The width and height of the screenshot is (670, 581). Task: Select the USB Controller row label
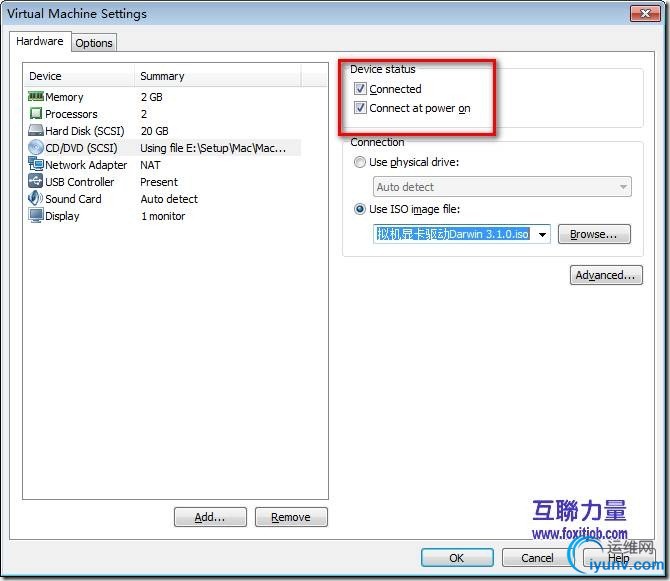(x=79, y=182)
